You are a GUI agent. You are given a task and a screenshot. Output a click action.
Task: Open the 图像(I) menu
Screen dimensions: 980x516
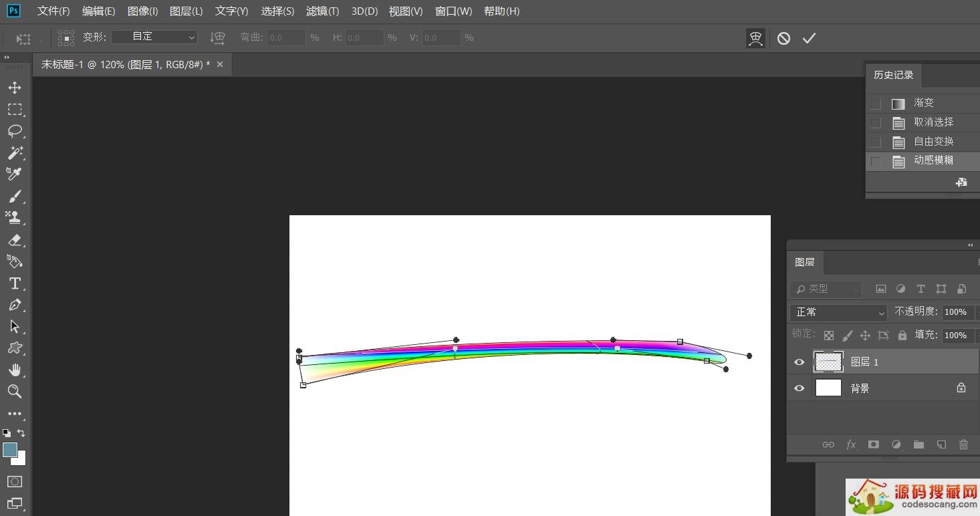pyautogui.click(x=143, y=11)
